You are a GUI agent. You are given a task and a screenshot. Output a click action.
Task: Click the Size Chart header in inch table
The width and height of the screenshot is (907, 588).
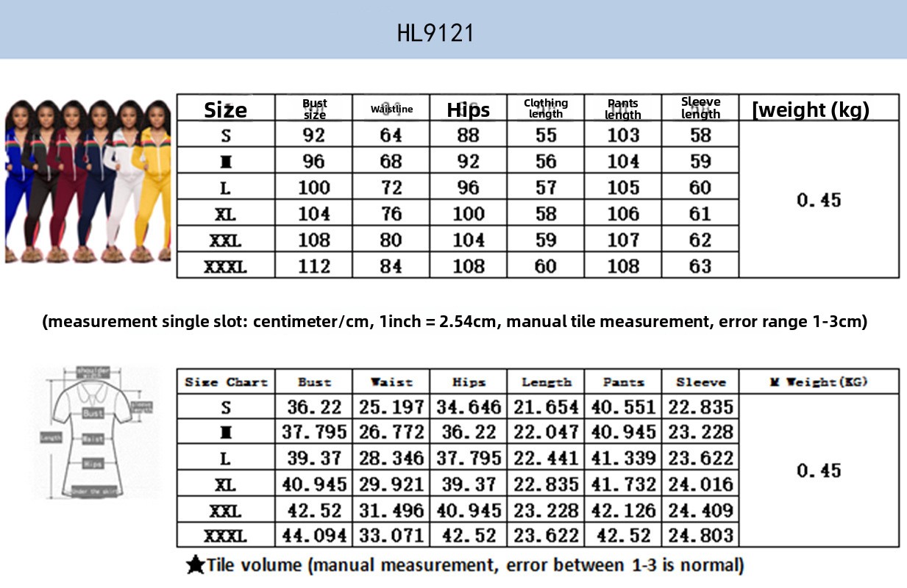[x=226, y=382]
